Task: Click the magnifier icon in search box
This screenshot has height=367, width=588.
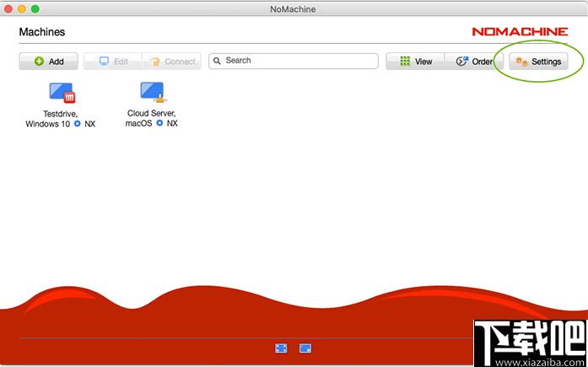Action: coord(217,61)
